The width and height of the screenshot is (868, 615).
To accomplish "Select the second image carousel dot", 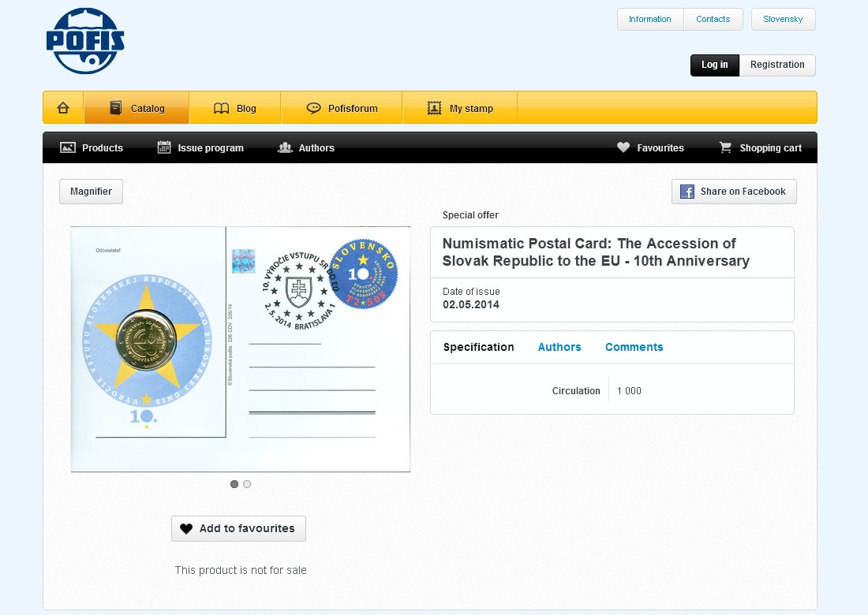I will (247, 484).
